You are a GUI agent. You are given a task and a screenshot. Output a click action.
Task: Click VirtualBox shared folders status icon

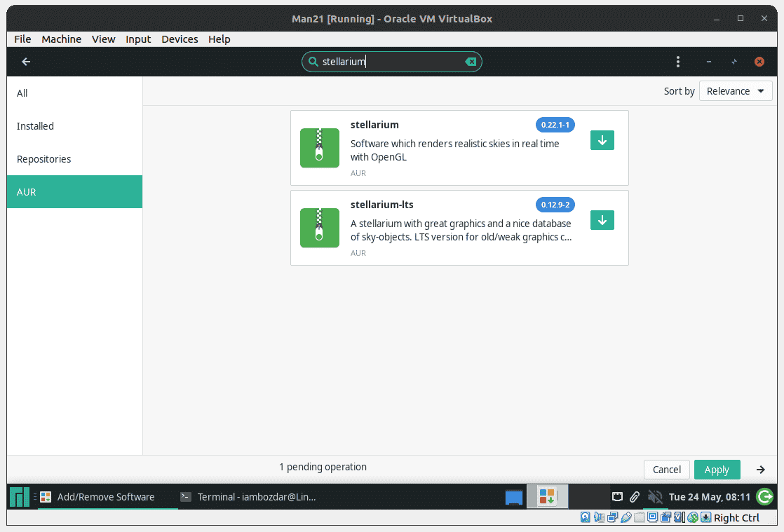point(640,517)
